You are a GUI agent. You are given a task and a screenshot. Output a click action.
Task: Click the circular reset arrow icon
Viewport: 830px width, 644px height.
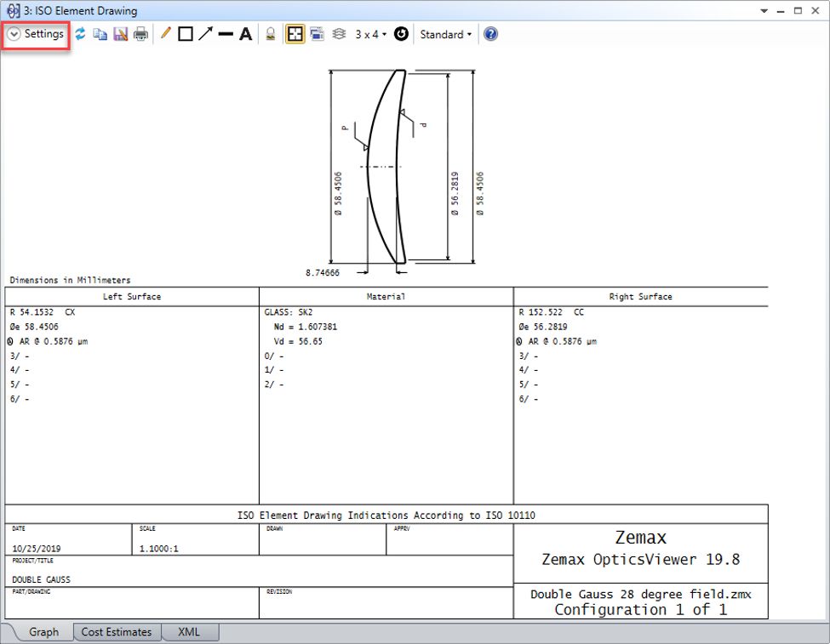click(x=402, y=35)
